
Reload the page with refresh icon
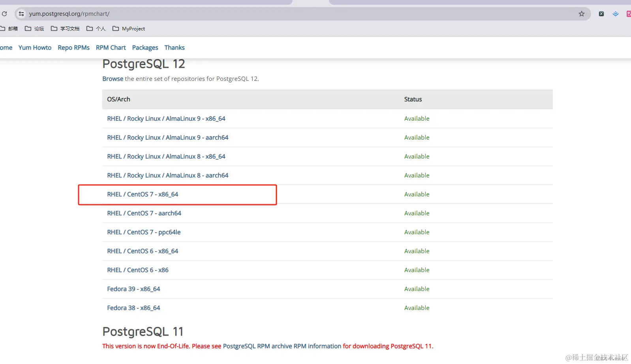click(4, 14)
